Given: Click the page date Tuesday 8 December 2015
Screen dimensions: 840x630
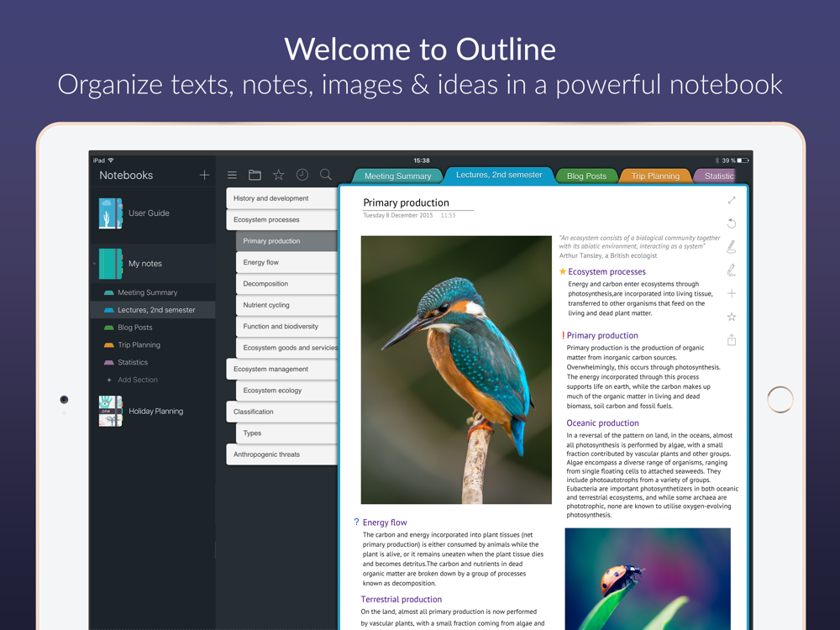Looking at the screenshot, I should tap(397, 215).
